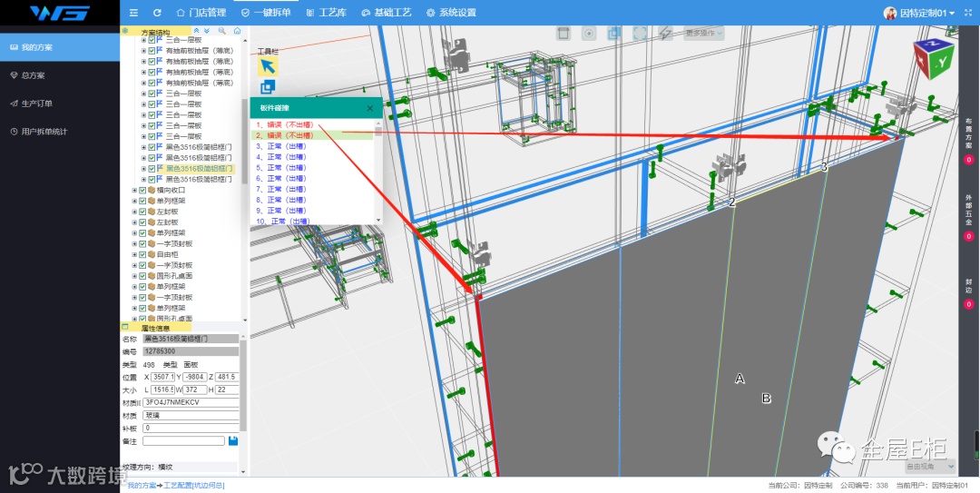Click the size W input field
Viewport: 980px width, 493px height.
tap(195, 389)
